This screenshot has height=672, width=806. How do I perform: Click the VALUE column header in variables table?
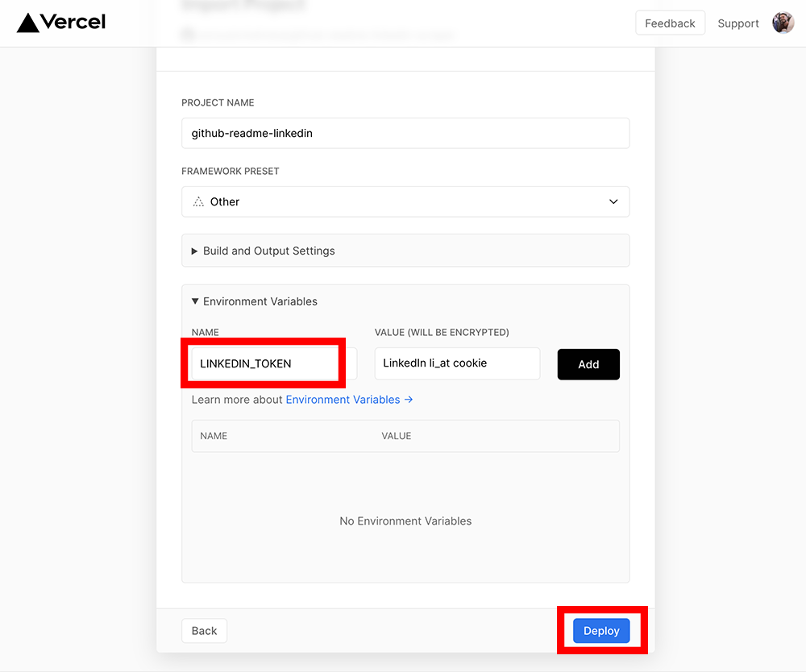pos(396,436)
